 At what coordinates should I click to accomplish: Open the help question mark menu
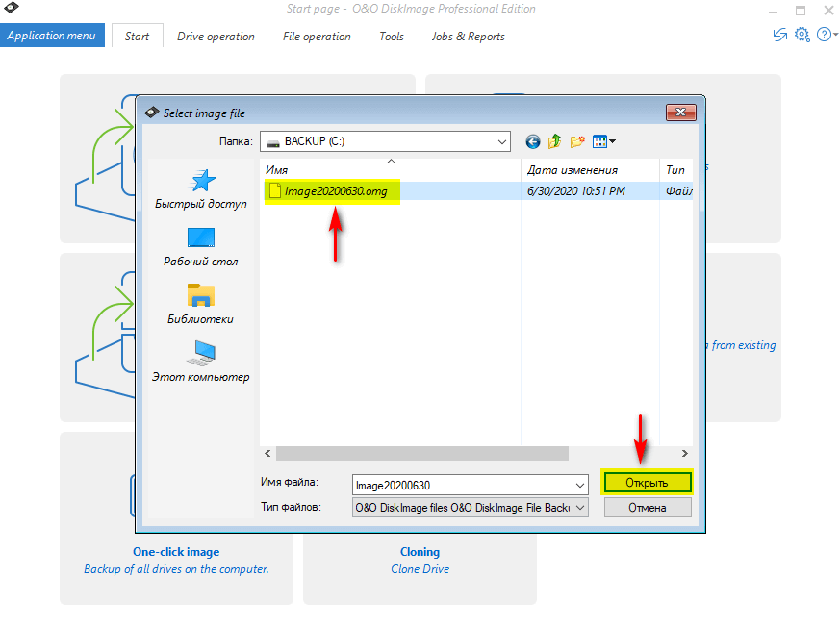pyautogui.click(x=827, y=35)
